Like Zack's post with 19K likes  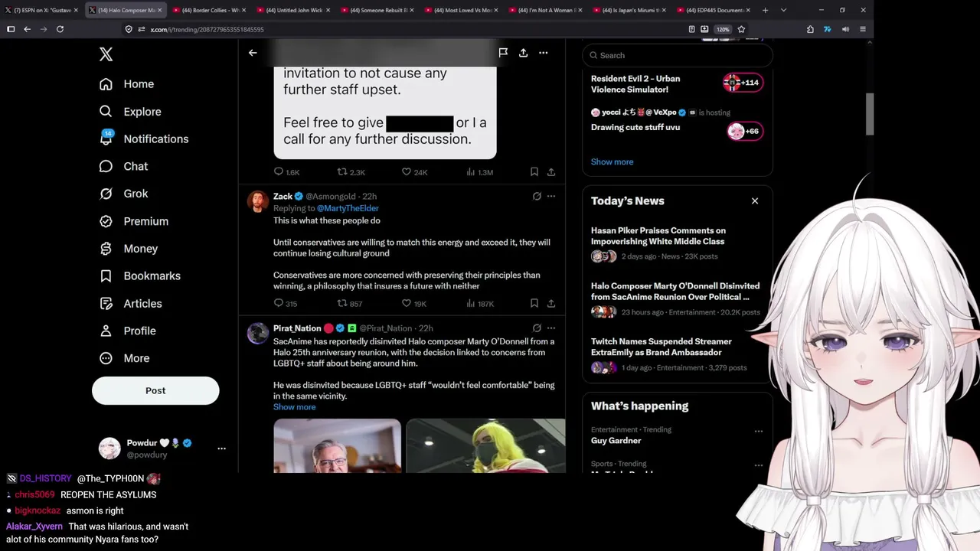(414, 303)
